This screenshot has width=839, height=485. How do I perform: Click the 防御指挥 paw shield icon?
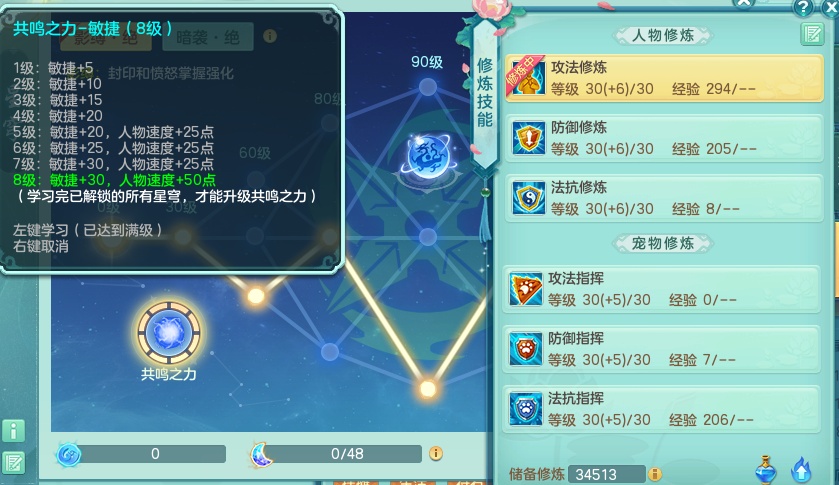pyautogui.click(x=525, y=349)
